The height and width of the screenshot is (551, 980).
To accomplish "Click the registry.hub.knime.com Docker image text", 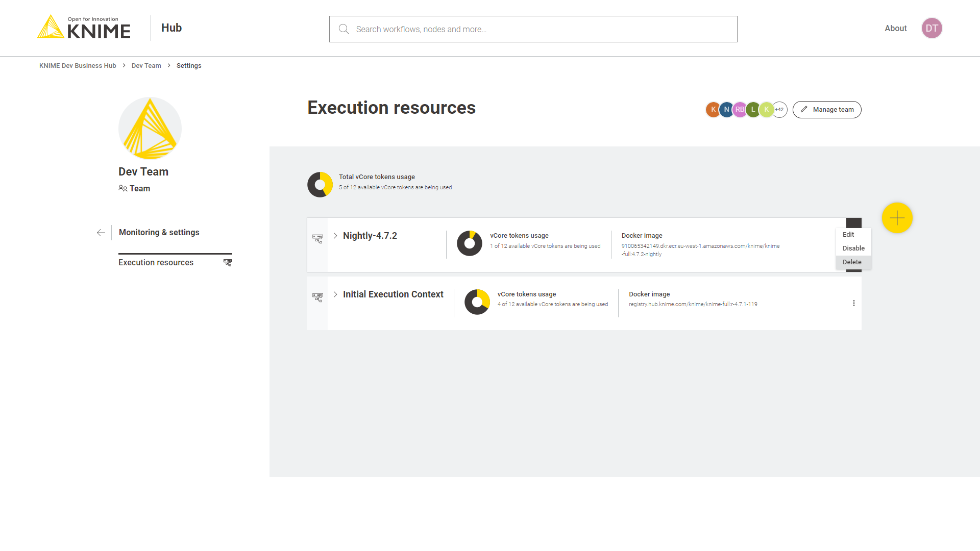I will (693, 305).
